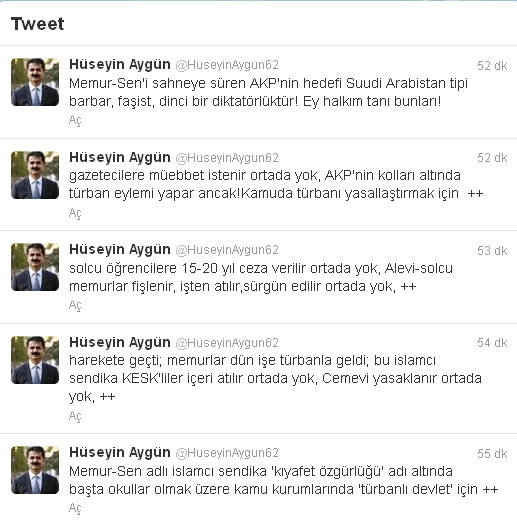Open the 54 dk timestamp link

click(x=492, y=343)
